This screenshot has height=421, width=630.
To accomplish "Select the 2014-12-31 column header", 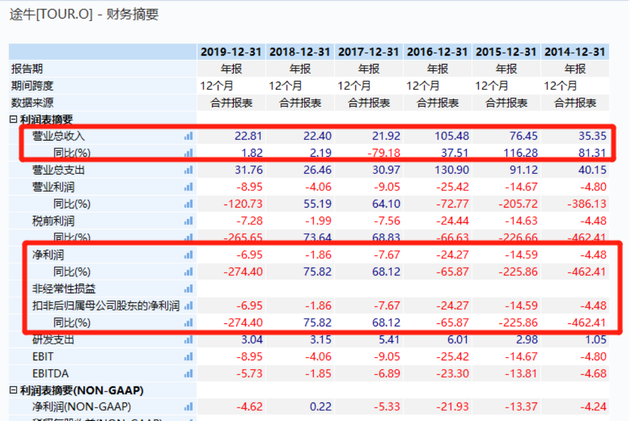I will click(x=573, y=52).
